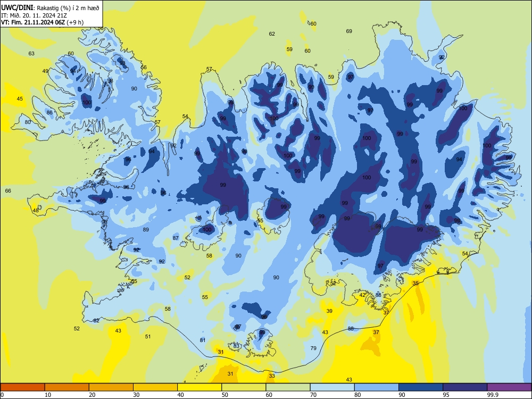
Task: Click the map value 87 near the glacier
Action: click(x=176, y=238)
